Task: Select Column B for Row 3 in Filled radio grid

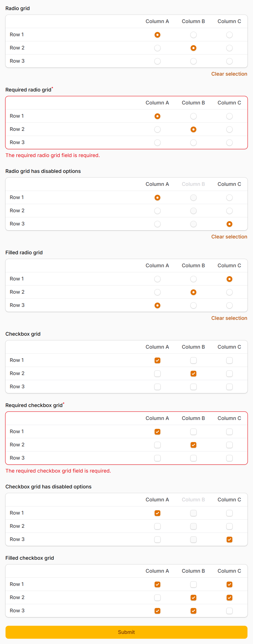Action: tap(193, 305)
